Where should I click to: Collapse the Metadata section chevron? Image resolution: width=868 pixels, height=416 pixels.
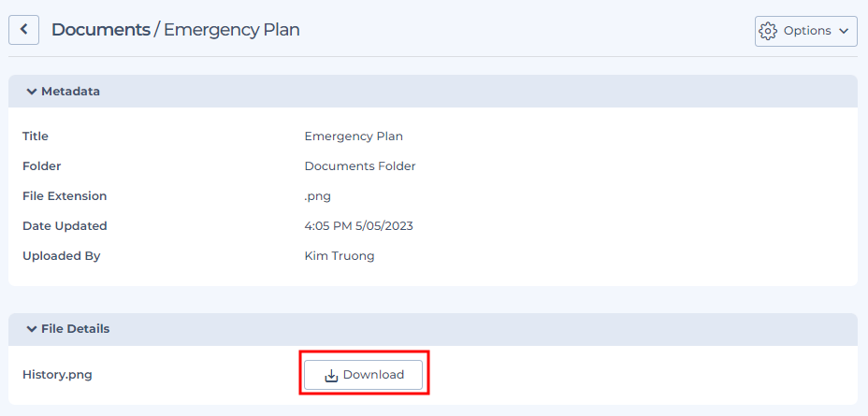32,92
